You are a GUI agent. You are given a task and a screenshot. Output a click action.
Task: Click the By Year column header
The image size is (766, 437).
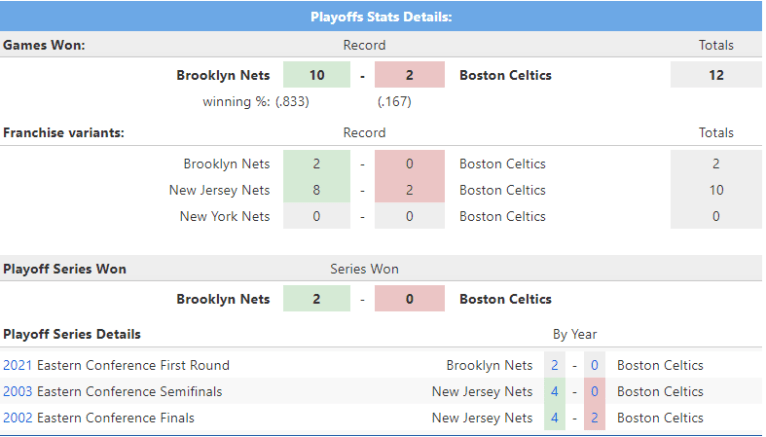coord(574,334)
